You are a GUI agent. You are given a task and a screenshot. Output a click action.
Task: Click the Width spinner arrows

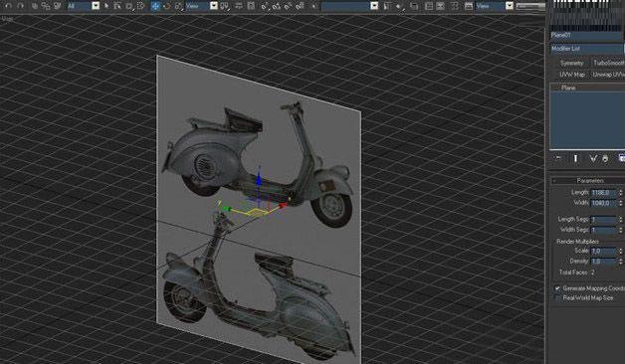(620, 203)
